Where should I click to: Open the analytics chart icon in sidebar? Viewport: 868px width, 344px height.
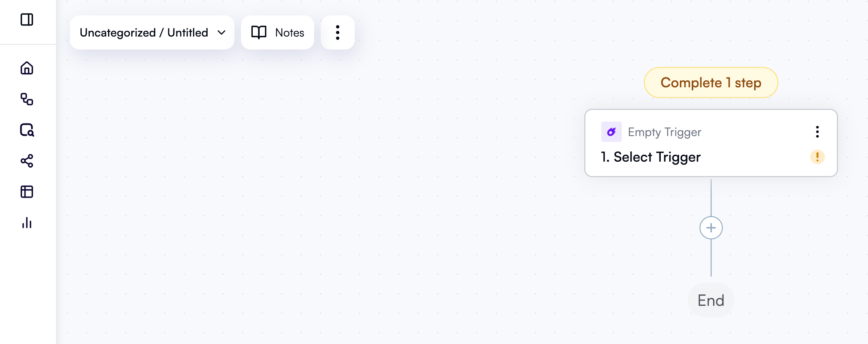pos(26,223)
